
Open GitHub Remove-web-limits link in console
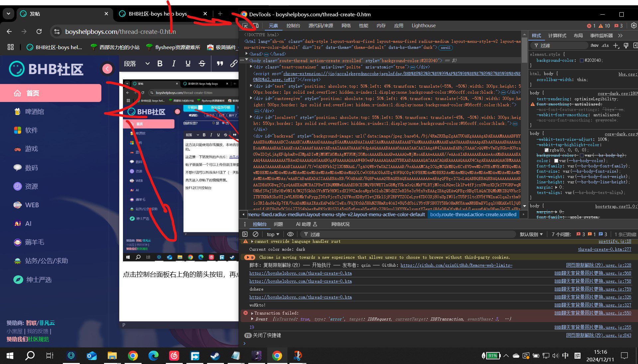click(456, 265)
